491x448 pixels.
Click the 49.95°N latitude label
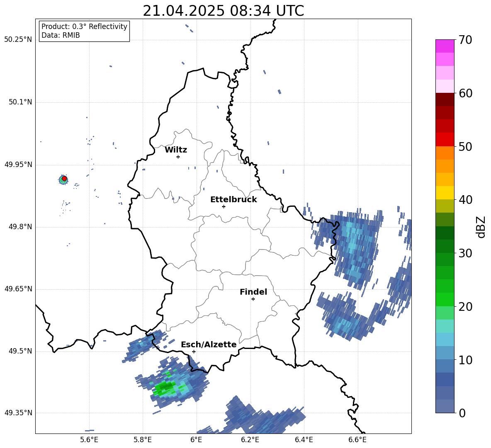pos(18,165)
